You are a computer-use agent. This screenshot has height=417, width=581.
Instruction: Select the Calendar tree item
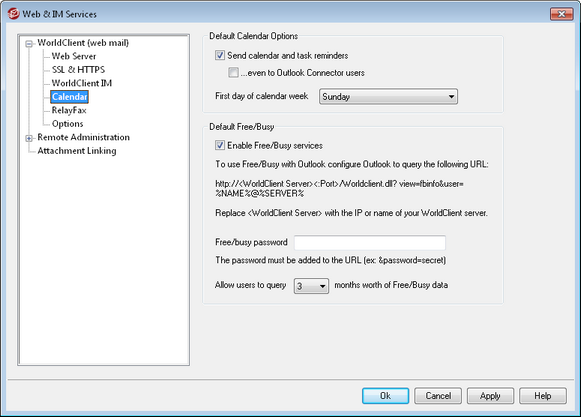click(69, 97)
